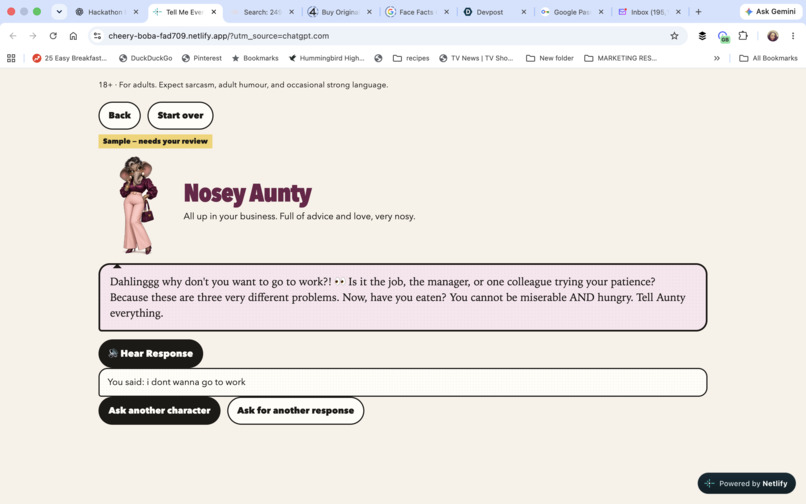Viewport: 806px width, 504px height.
Task: Open Powered by Netlify badge
Action: coord(746,483)
